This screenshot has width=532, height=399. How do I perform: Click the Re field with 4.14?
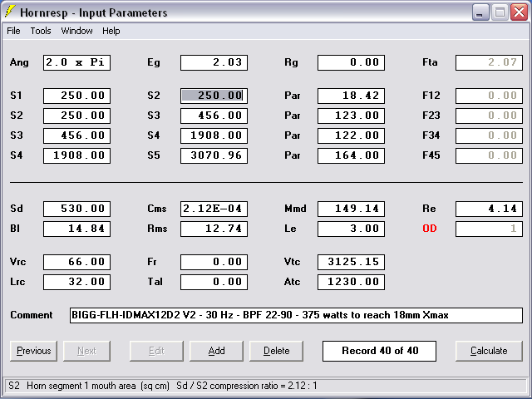pos(489,209)
